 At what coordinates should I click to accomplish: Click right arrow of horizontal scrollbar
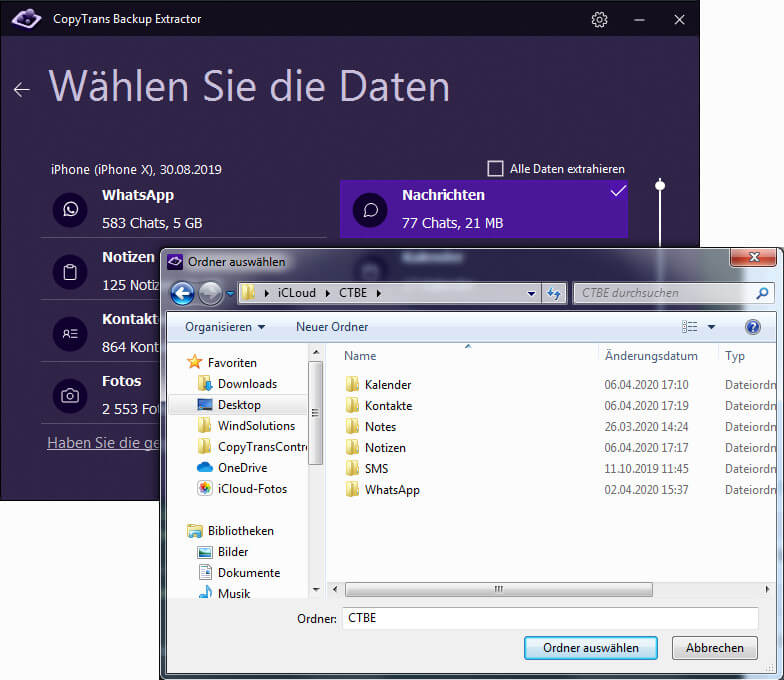click(768, 589)
